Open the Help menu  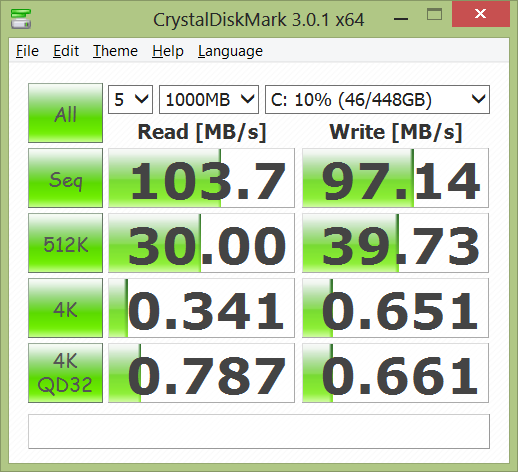coord(168,51)
